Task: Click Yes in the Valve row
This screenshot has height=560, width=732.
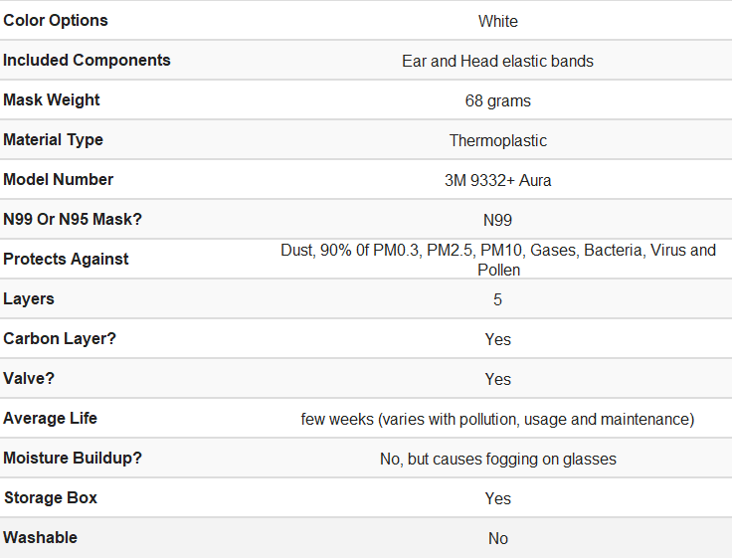Action: pyautogui.click(x=497, y=379)
